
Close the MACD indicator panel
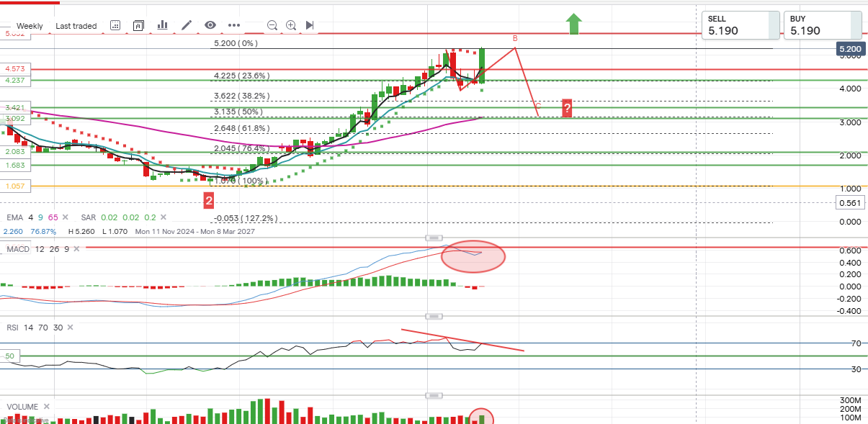point(76,248)
